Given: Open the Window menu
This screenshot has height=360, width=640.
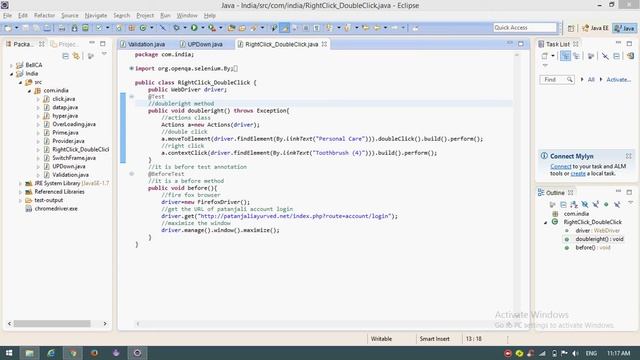Looking at the screenshot, I should pyautogui.click(x=187, y=16).
